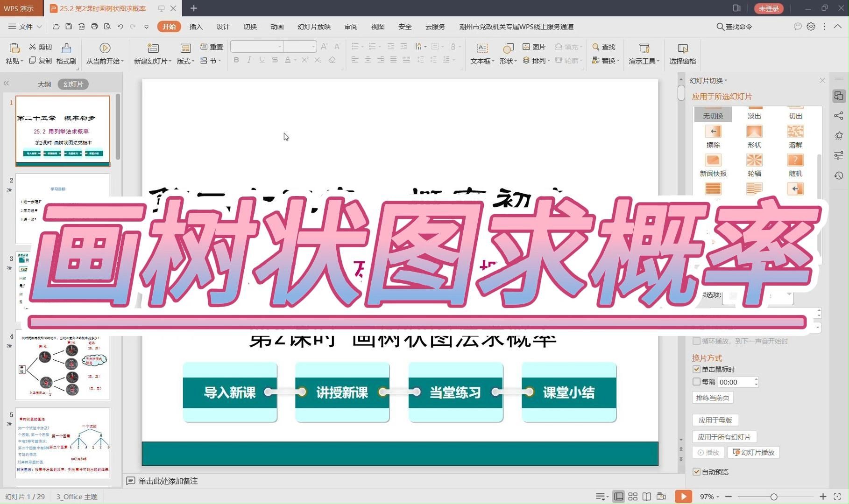Click the 应用于母版 button
The height and width of the screenshot is (504, 849).
[x=715, y=420]
